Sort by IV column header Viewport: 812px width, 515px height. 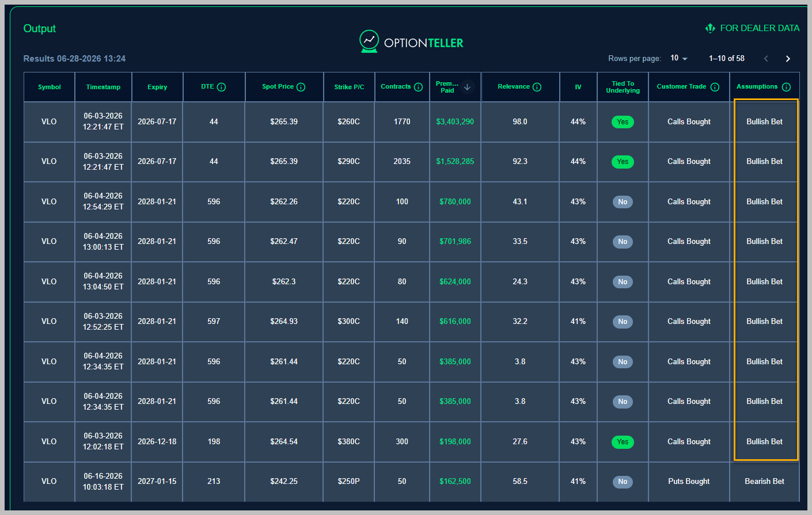click(x=578, y=87)
